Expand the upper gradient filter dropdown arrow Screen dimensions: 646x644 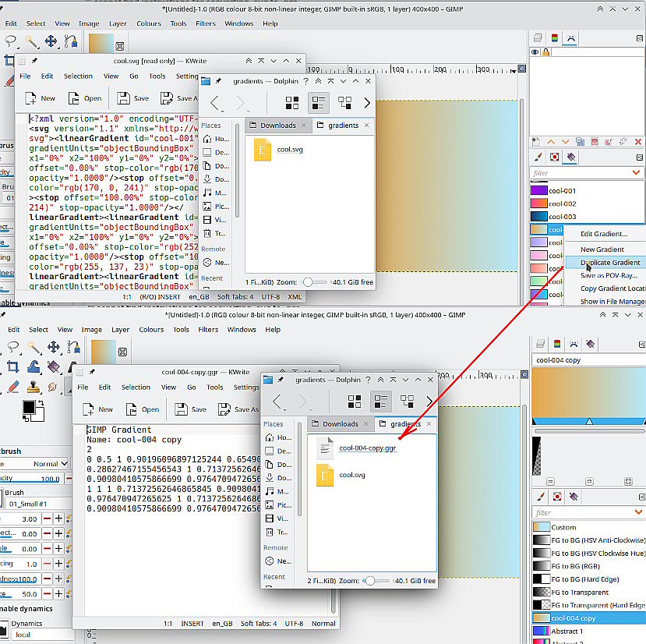[x=636, y=172]
